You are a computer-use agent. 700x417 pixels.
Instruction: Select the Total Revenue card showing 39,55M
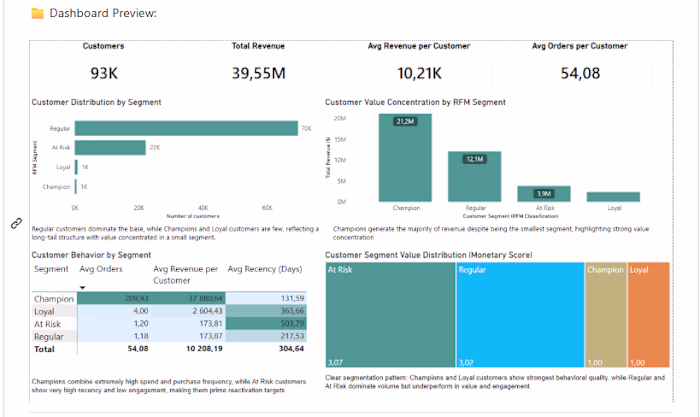tap(258, 73)
